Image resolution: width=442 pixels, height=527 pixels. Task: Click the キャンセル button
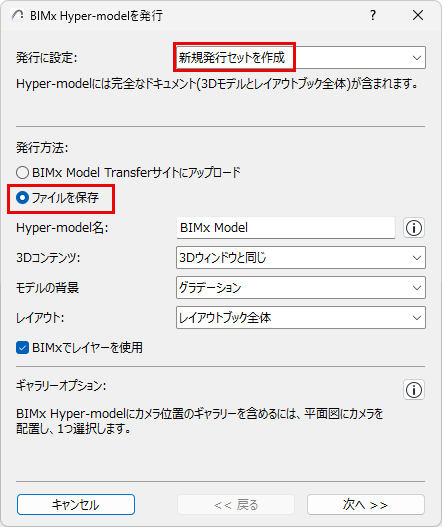coord(76,504)
